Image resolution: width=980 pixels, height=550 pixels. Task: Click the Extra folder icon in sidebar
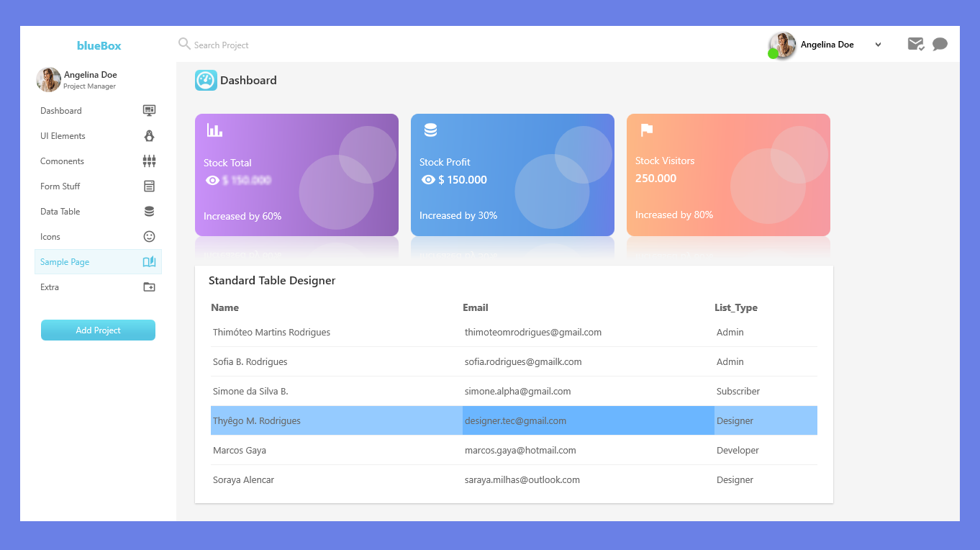point(149,287)
